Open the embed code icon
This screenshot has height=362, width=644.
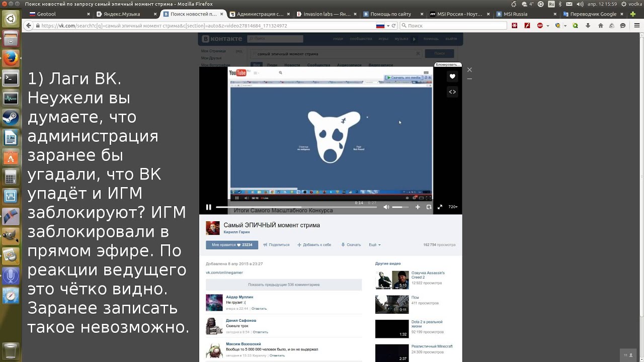[452, 92]
